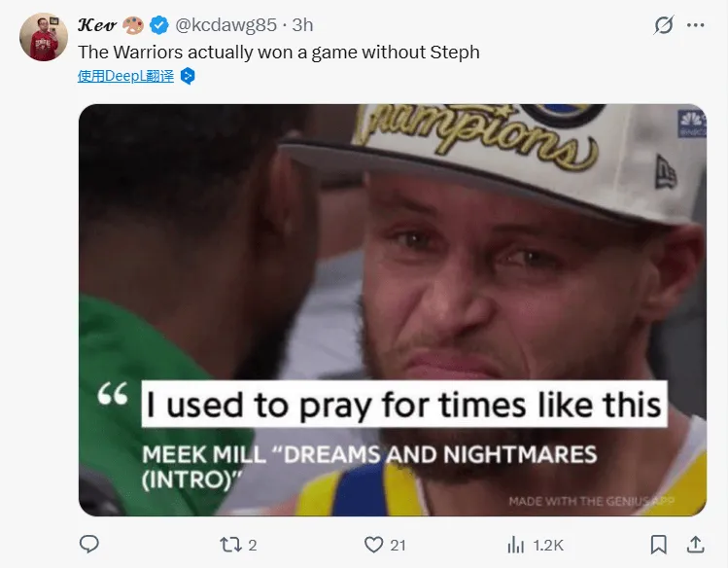This screenshot has width=728, height=568.
Task: Open the Steph Curry meme image
Action: [x=392, y=309]
